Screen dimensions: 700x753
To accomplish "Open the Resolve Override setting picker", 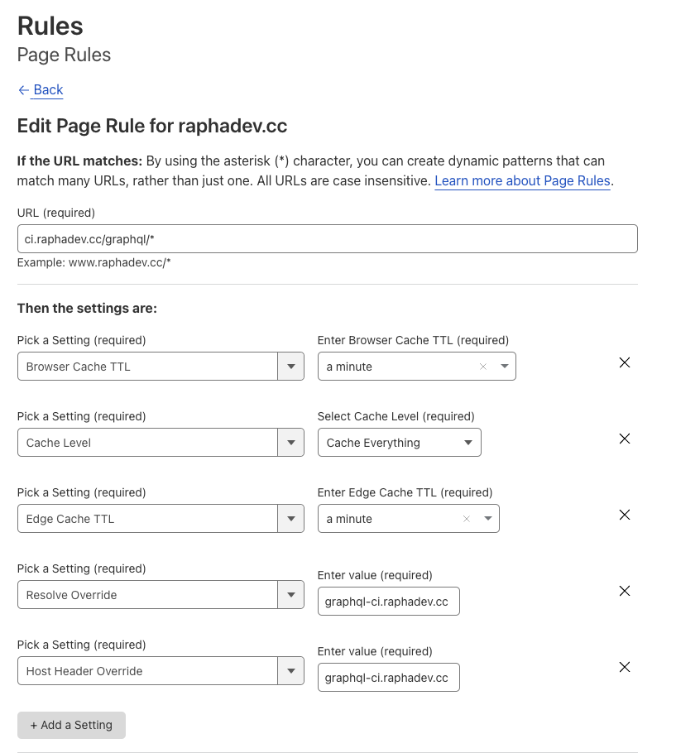I will click(290, 595).
